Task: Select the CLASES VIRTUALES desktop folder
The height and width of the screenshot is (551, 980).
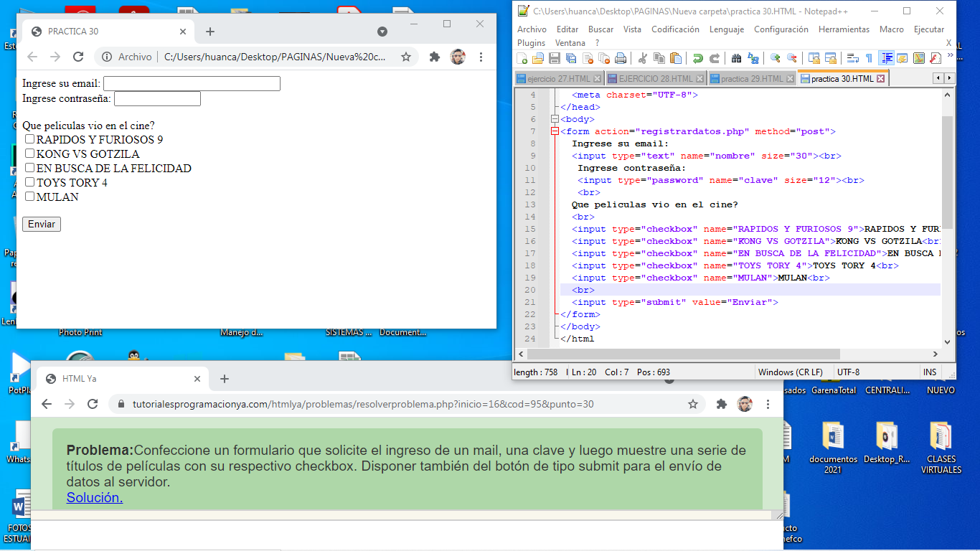Action: pyautogui.click(x=941, y=447)
